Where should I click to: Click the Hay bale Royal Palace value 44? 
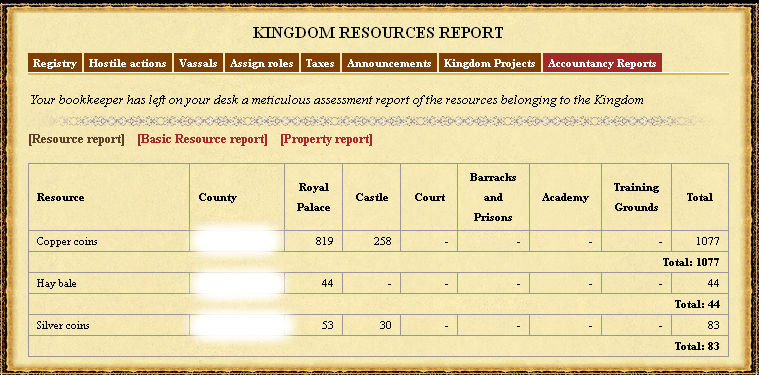point(328,284)
